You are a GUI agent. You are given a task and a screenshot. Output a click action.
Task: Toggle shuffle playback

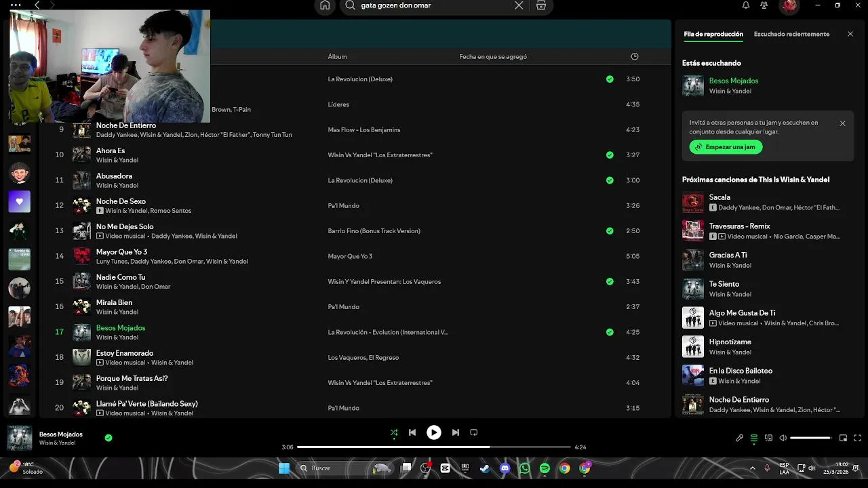point(394,432)
